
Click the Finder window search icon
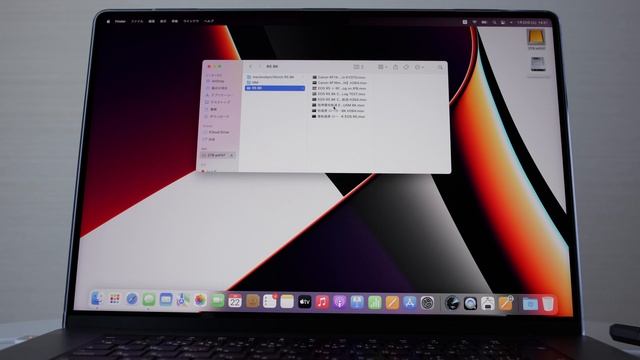click(x=440, y=67)
